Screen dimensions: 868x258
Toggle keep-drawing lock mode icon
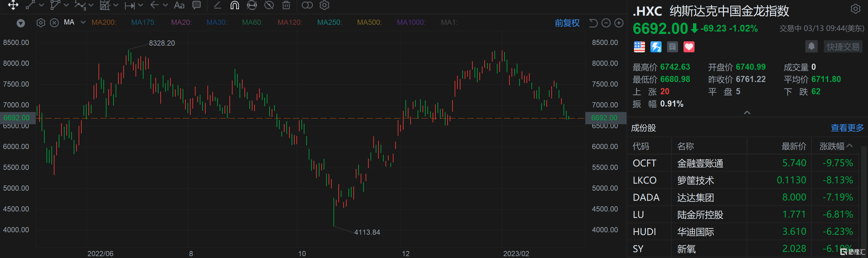(252, 5)
